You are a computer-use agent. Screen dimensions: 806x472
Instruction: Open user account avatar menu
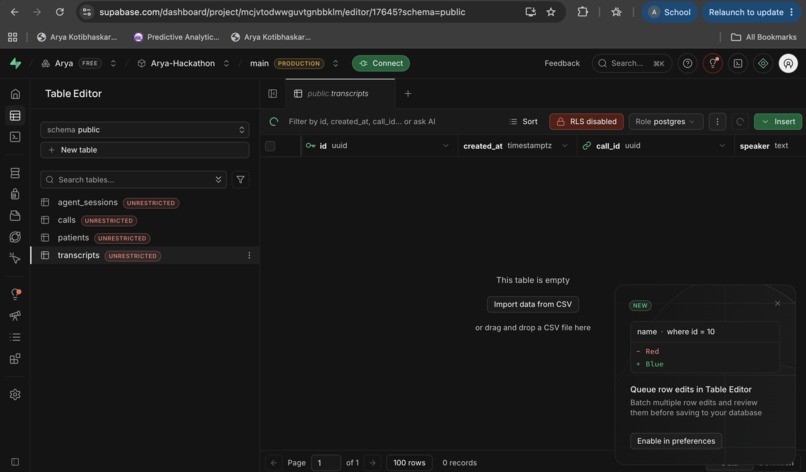(x=788, y=63)
